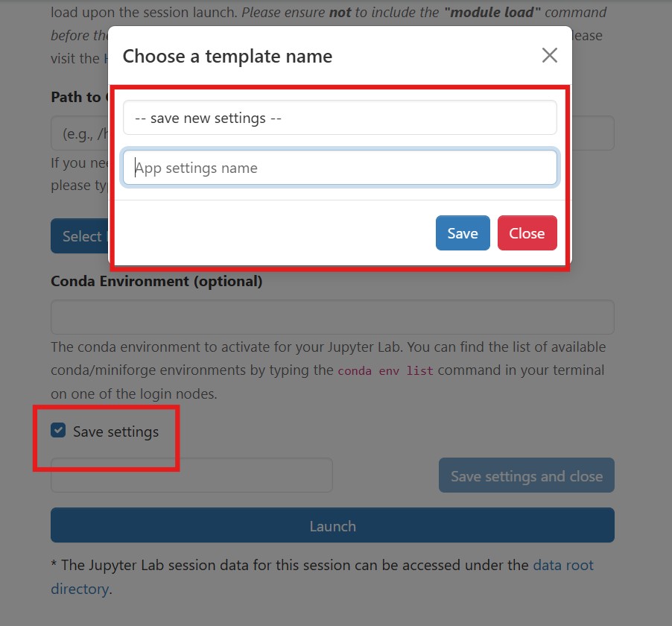
Task: Click the small input field right of the dialog
Action: pos(593,133)
